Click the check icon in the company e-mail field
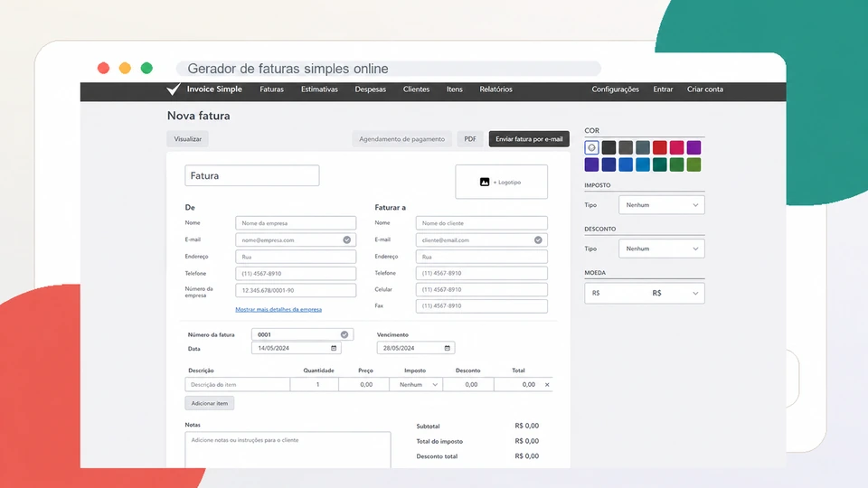 (x=346, y=240)
